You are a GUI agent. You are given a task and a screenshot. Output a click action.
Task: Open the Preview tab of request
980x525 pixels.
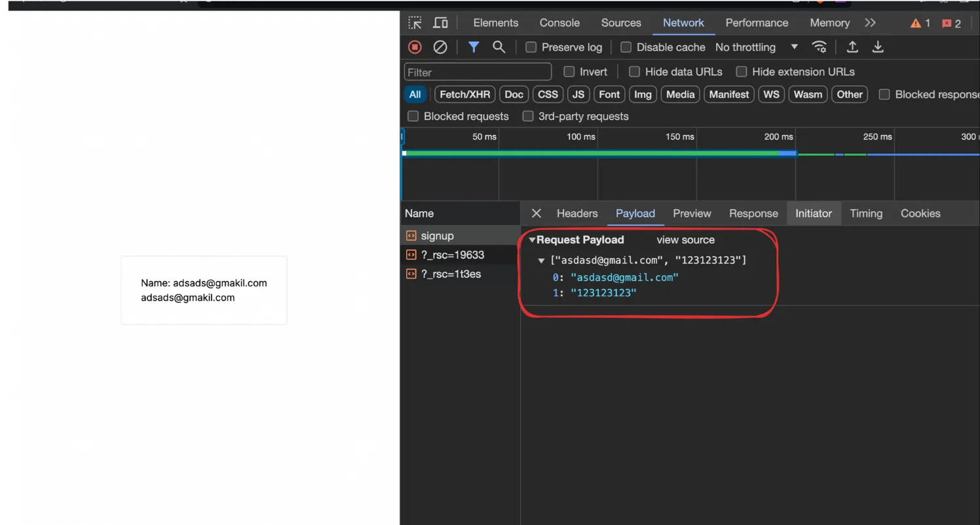click(692, 214)
